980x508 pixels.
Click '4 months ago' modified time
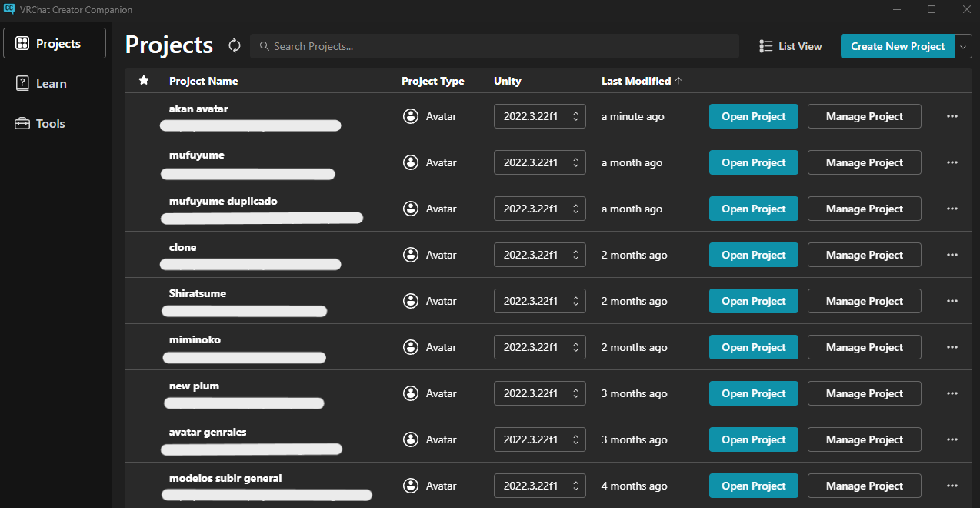coord(635,486)
